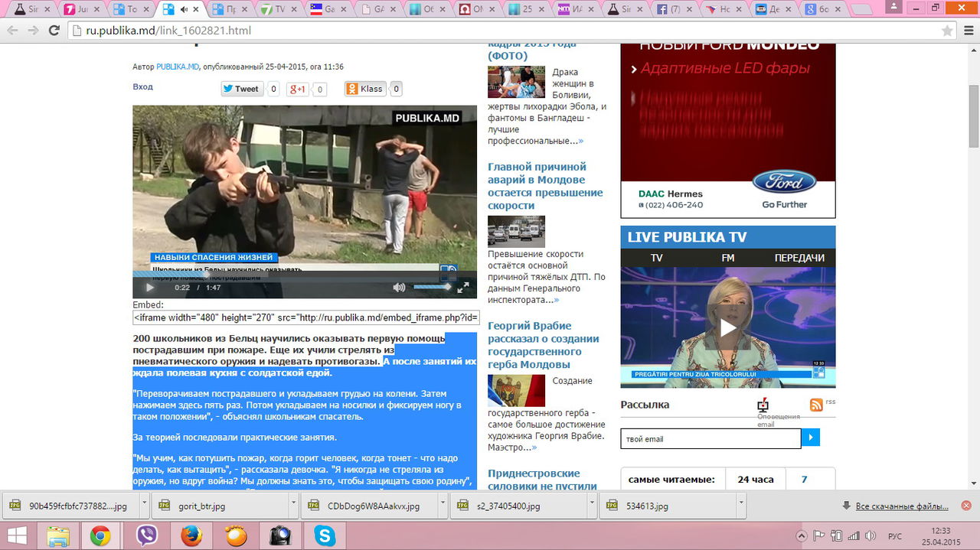
Task: Switch to the ПЕРЕДАЧИ tab
Action: pyautogui.click(x=799, y=258)
